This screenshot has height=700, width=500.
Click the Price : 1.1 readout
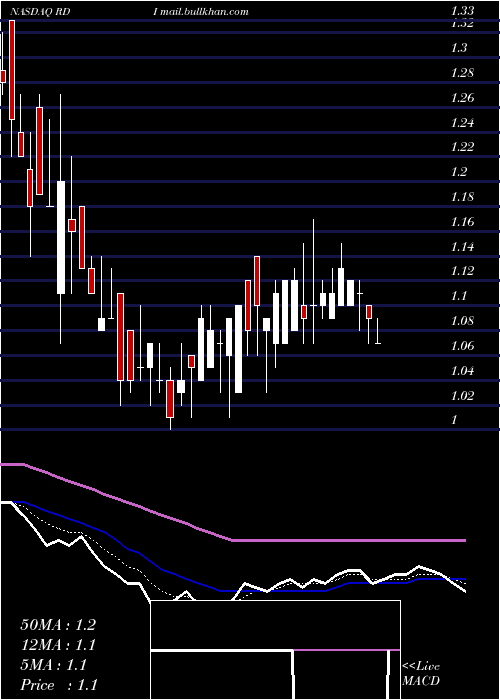pyautogui.click(x=59, y=685)
